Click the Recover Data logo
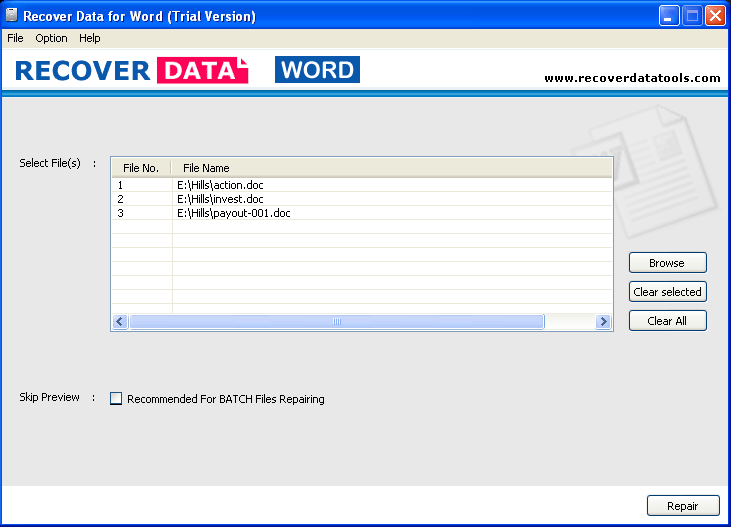This screenshot has width=731, height=527. click(130, 71)
